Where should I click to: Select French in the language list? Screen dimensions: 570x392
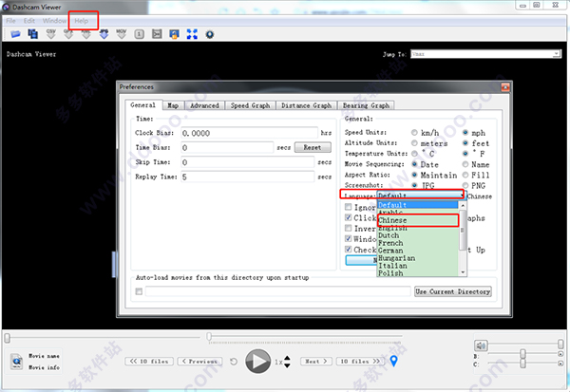[x=417, y=243]
